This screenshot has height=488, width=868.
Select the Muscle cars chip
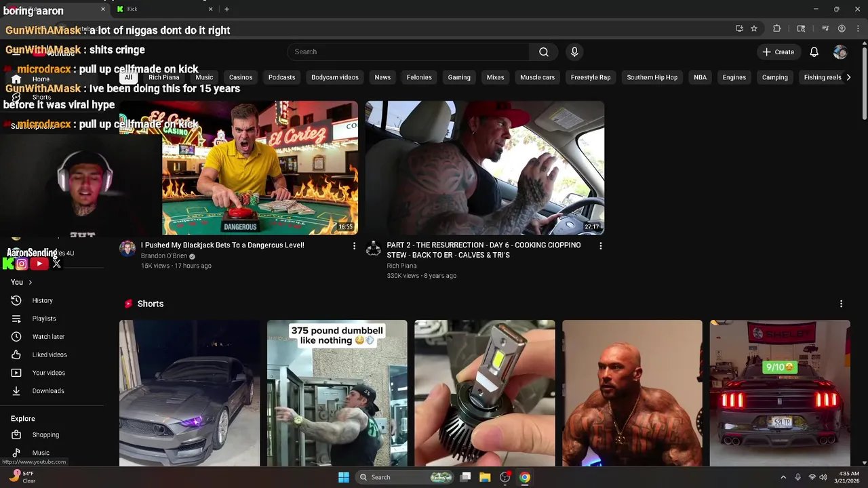coord(537,77)
